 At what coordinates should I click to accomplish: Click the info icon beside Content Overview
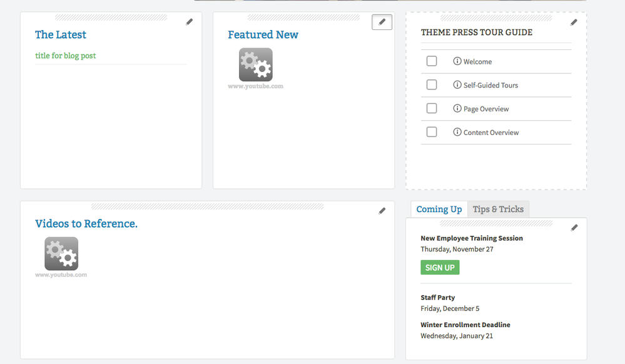[x=457, y=132]
